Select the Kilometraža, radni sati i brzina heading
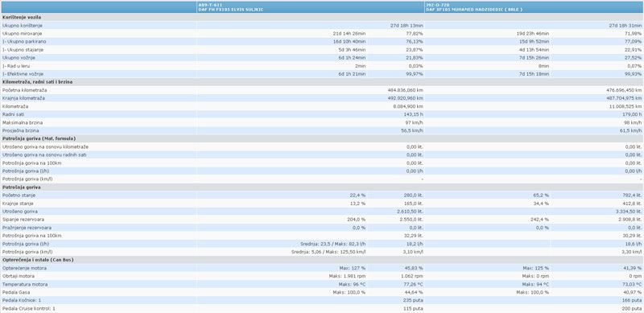 37,82
